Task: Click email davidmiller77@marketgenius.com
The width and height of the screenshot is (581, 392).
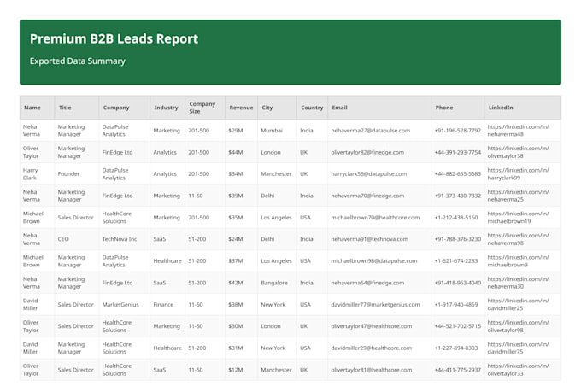Action: point(375,305)
